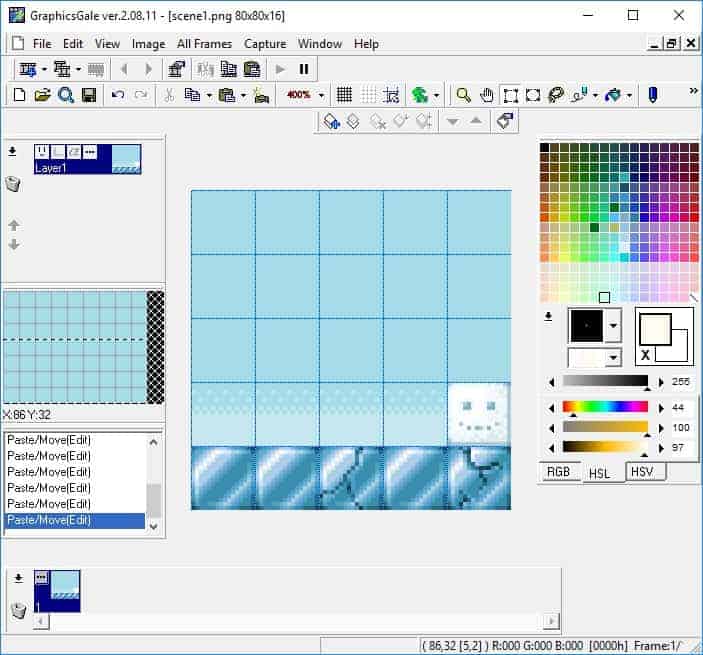Image resolution: width=703 pixels, height=655 pixels.
Task: Select the last highlighted Paste/Move(Edit) history entry
Action: pos(74,521)
